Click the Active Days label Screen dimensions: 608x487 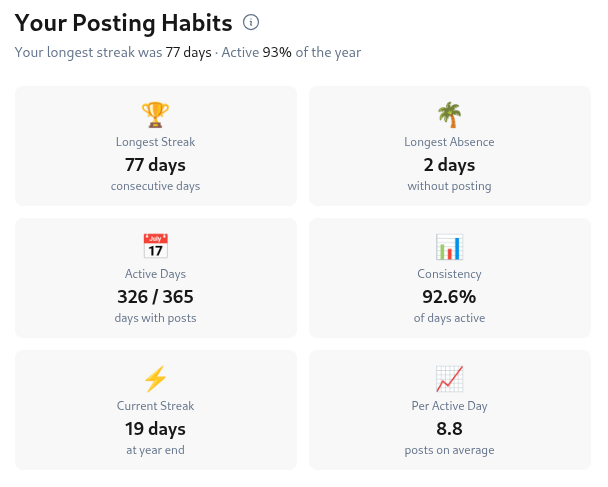(155, 274)
